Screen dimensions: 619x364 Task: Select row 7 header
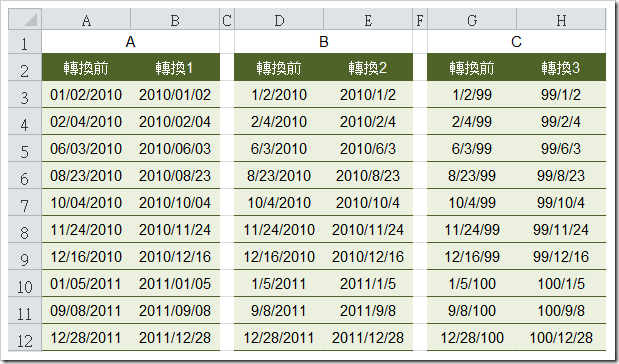coord(25,203)
